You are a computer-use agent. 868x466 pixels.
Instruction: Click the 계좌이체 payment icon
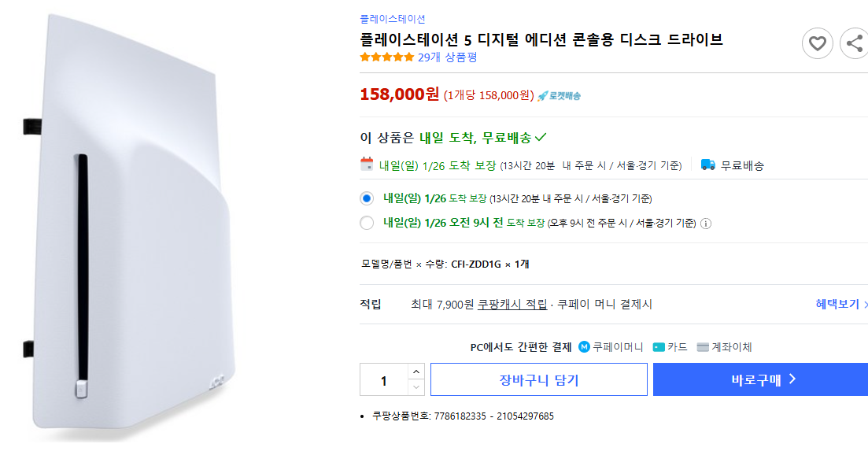(x=703, y=347)
